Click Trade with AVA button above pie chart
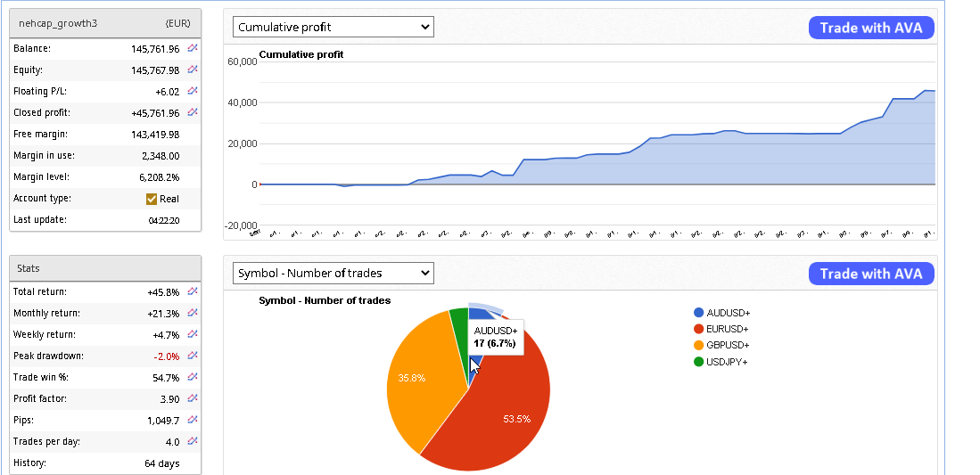The width and height of the screenshot is (980, 475). [871, 274]
